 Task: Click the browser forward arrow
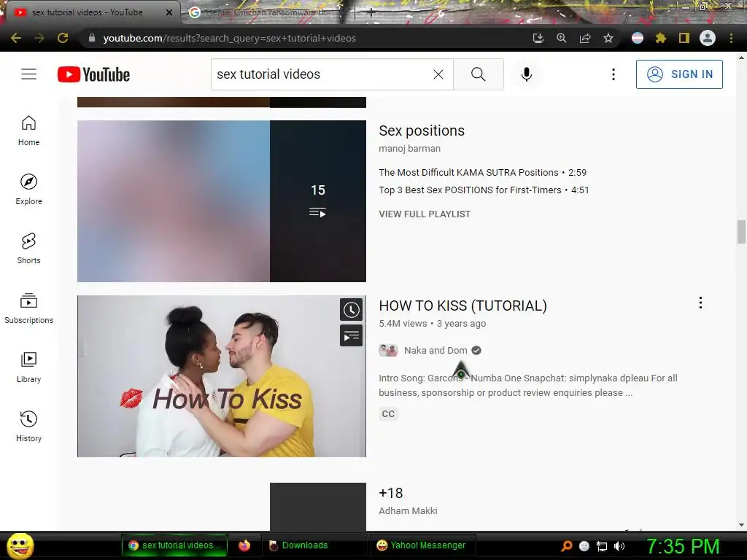[x=39, y=38]
